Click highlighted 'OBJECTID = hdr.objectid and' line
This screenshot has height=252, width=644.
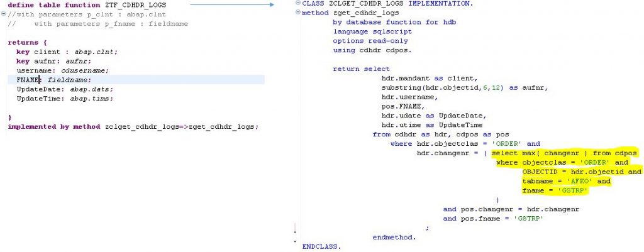coord(582,172)
